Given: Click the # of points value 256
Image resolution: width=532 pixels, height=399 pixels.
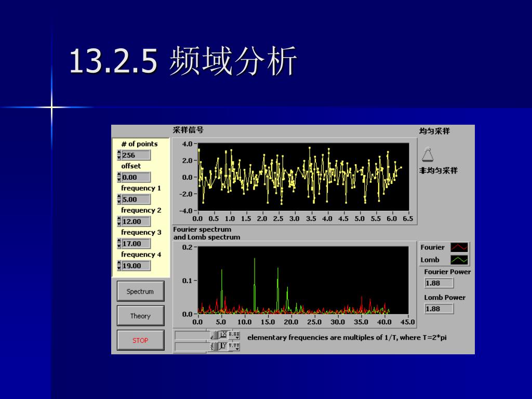Looking at the screenshot, I should [136, 155].
